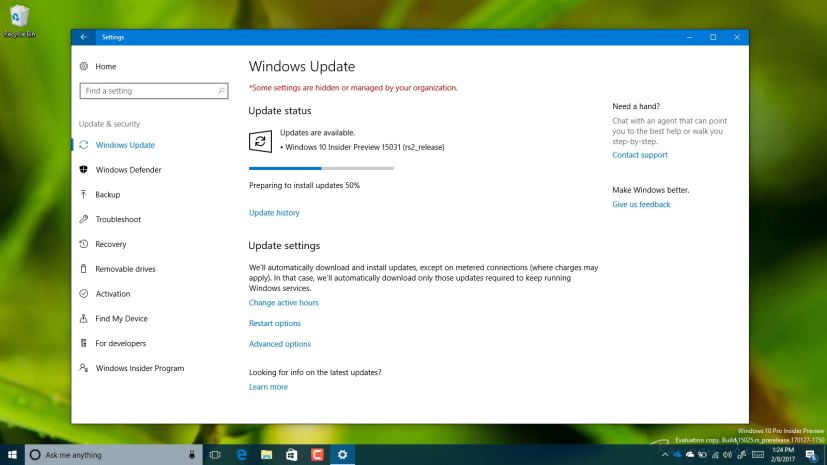Click the Troubleshoot wrench icon
Screen dimensions: 827x465
(x=83, y=219)
